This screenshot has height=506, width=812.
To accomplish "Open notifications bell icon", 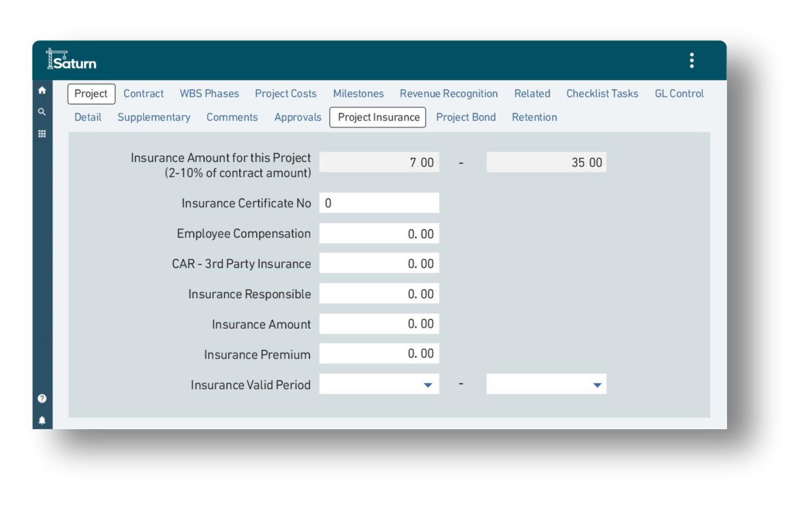I will pyautogui.click(x=42, y=420).
